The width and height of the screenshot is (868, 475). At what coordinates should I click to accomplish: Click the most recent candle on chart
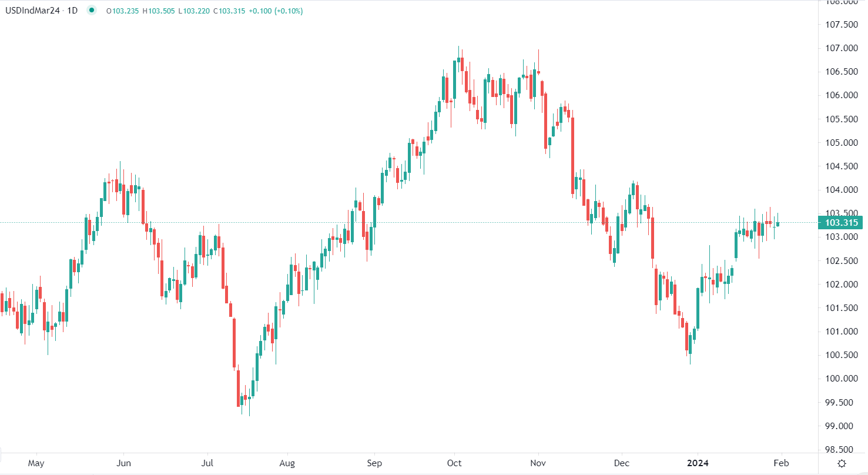[777, 223]
